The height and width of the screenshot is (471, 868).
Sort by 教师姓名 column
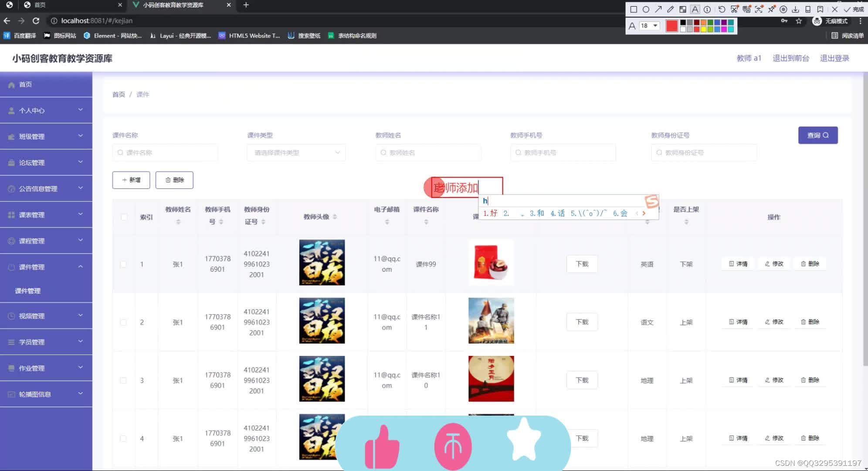pos(178,222)
